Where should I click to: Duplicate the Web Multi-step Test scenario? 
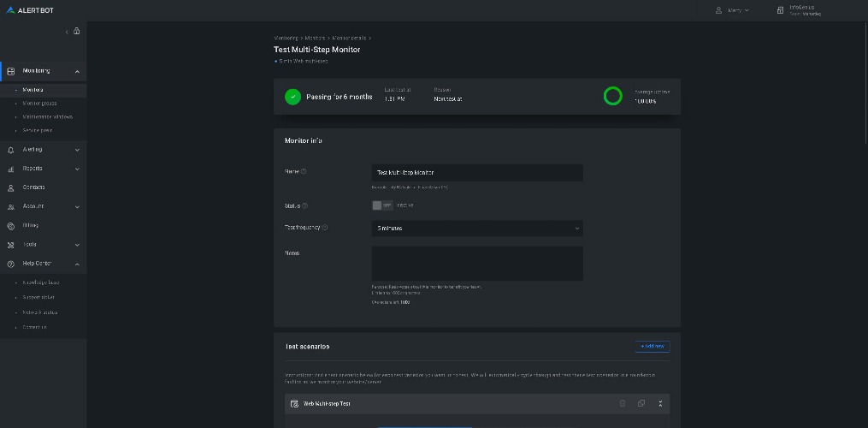(641, 403)
